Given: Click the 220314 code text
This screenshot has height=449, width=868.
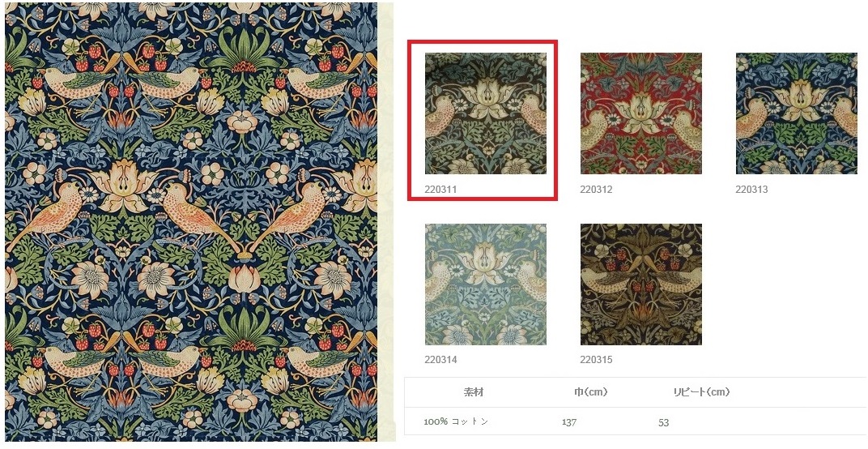Looking at the screenshot, I should [440, 360].
